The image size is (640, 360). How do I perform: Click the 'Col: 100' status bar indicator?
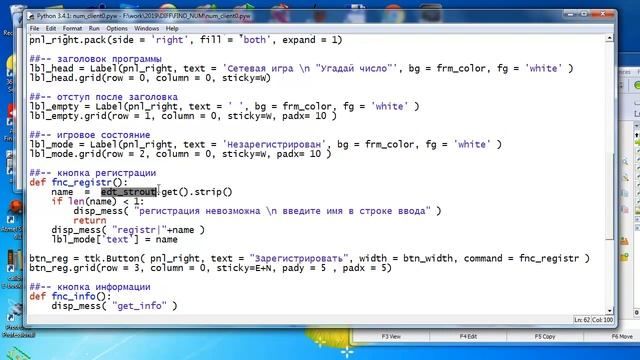pos(603,320)
